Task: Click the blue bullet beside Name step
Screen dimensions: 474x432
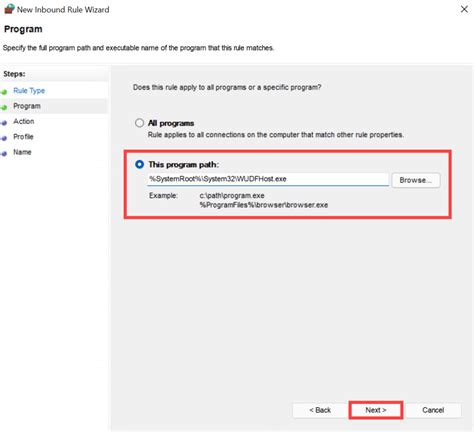Action: [x=4, y=154]
